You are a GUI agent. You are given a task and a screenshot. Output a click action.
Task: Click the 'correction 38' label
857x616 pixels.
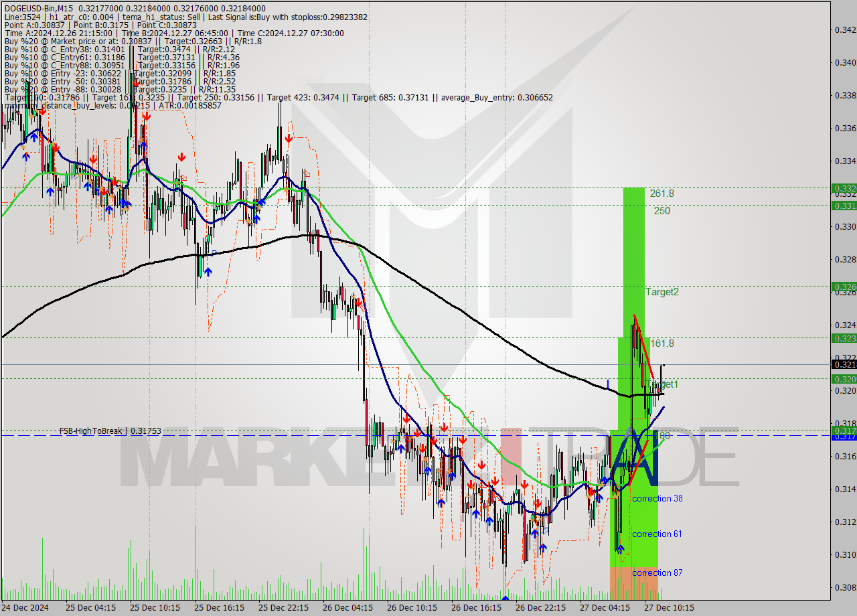[x=657, y=498]
